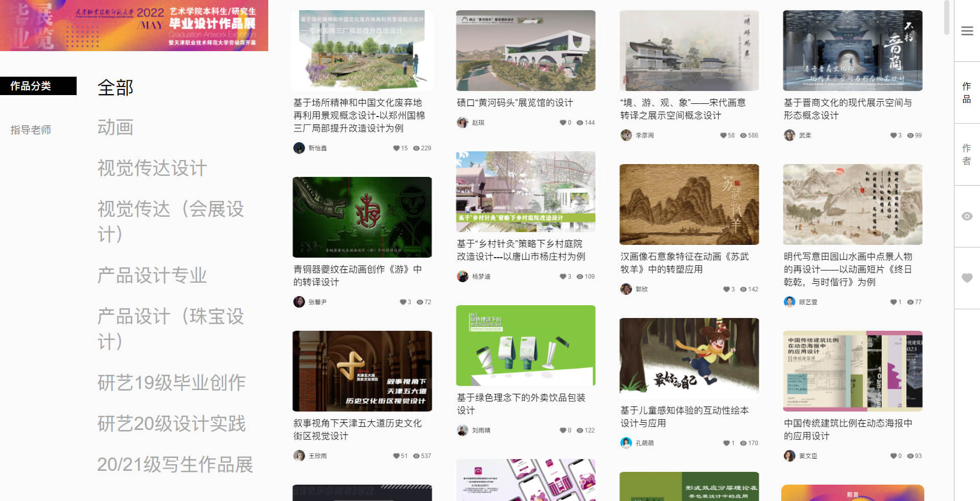Click heart icon on 碛口黄河码头 exhibition hall card
This screenshot has width=980, height=501.
pyautogui.click(x=563, y=123)
